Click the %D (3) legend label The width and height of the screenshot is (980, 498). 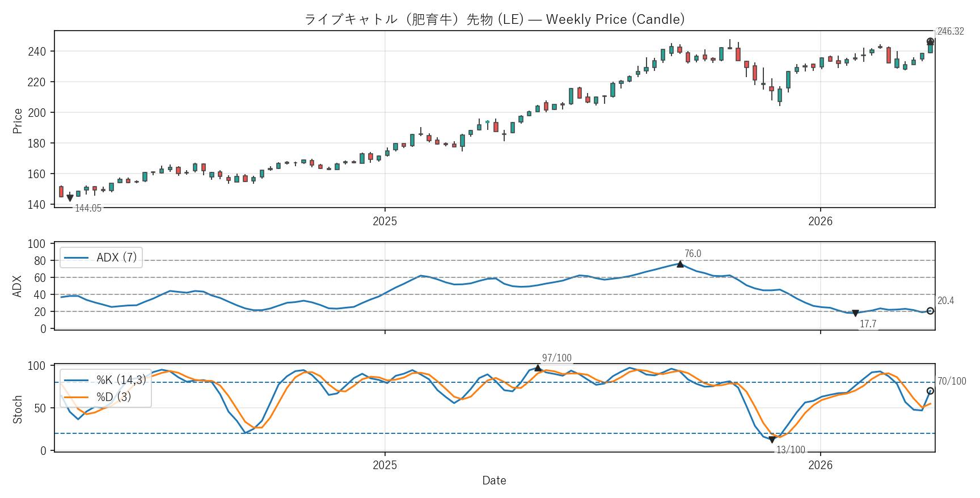click(x=113, y=397)
